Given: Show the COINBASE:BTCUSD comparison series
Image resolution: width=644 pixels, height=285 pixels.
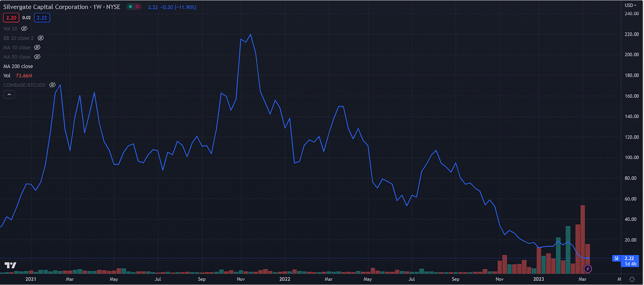Looking at the screenshot, I should [x=52, y=84].
